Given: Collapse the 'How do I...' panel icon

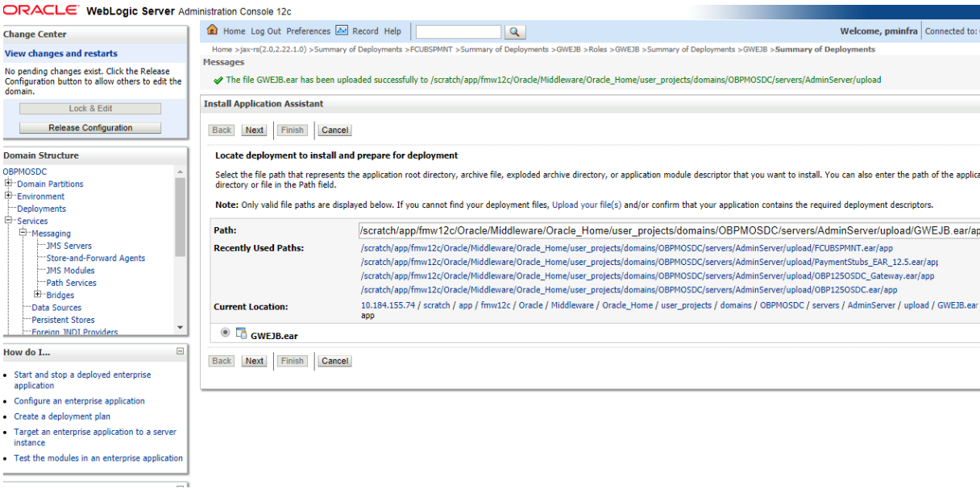Looking at the screenshot, I should tap(179, 350).
